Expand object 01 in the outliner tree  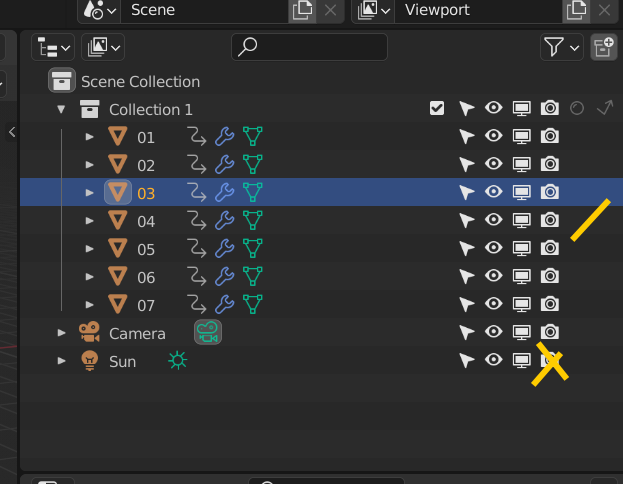(89, 137)
